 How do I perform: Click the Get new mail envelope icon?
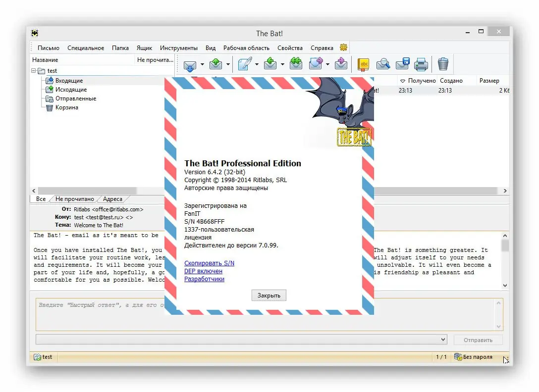coord(190,64)
